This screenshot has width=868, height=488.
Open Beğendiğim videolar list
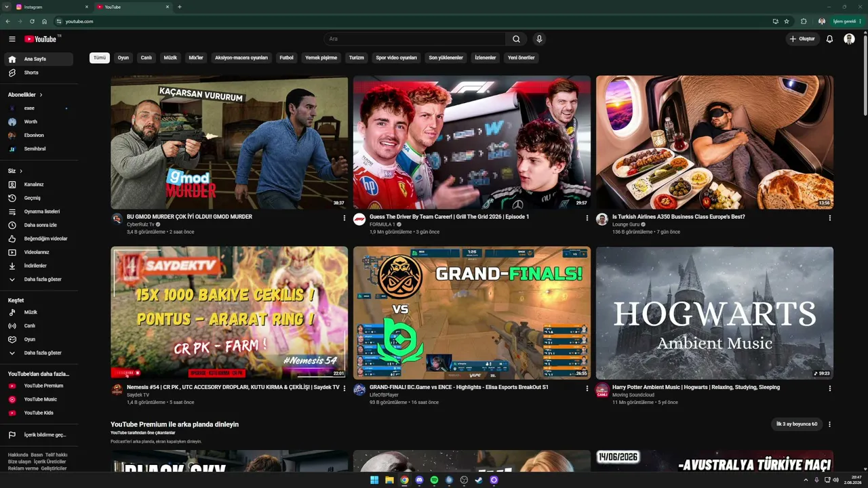[39, 239]
